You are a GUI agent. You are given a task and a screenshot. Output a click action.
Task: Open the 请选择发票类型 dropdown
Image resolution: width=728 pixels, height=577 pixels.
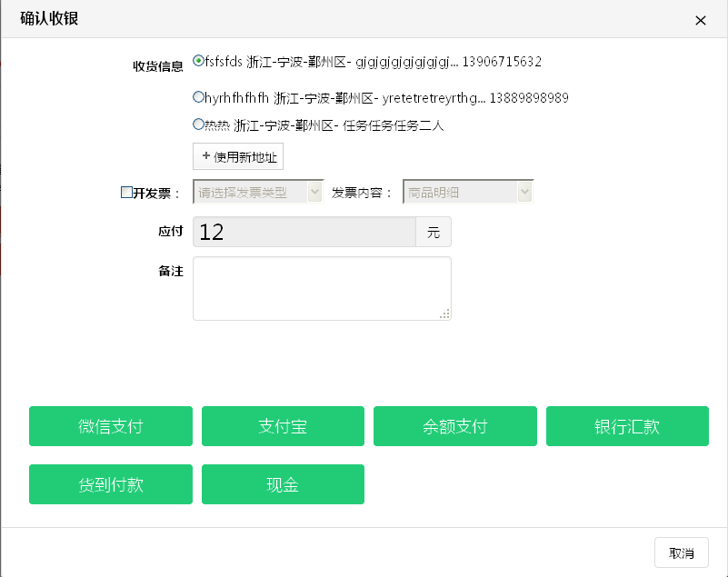pyautogui.click(x=258, y=192)
